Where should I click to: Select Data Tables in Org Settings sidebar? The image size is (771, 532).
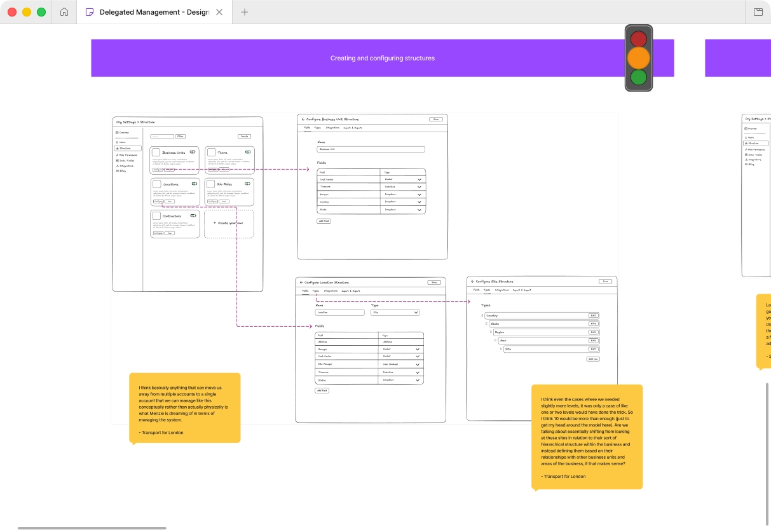(x=125, y=160)
